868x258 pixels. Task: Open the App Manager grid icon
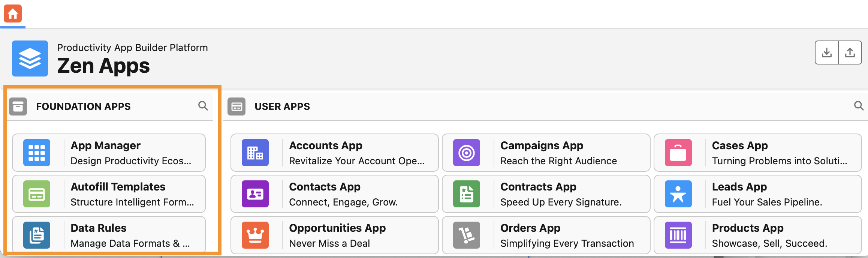point(37,153)
